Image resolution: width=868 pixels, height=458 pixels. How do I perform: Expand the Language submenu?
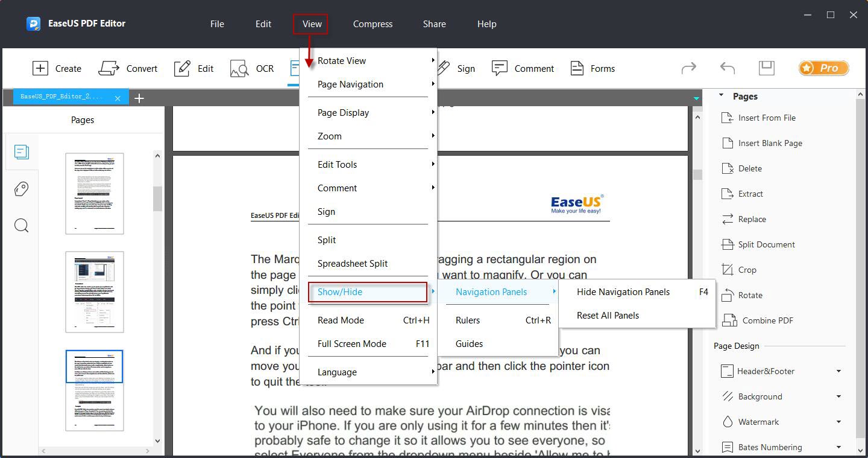(368, 372)
